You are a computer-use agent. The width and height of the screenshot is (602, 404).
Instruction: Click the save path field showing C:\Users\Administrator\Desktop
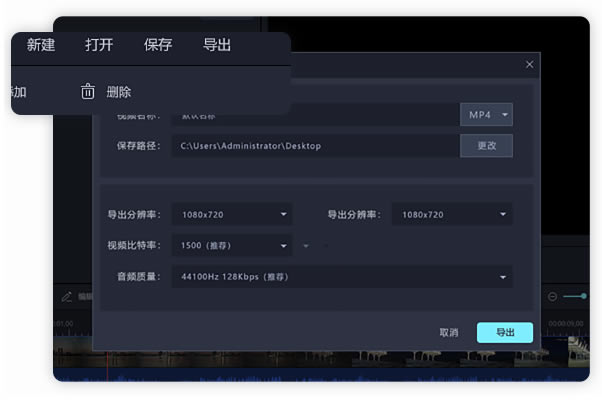(x=315, y=146)
